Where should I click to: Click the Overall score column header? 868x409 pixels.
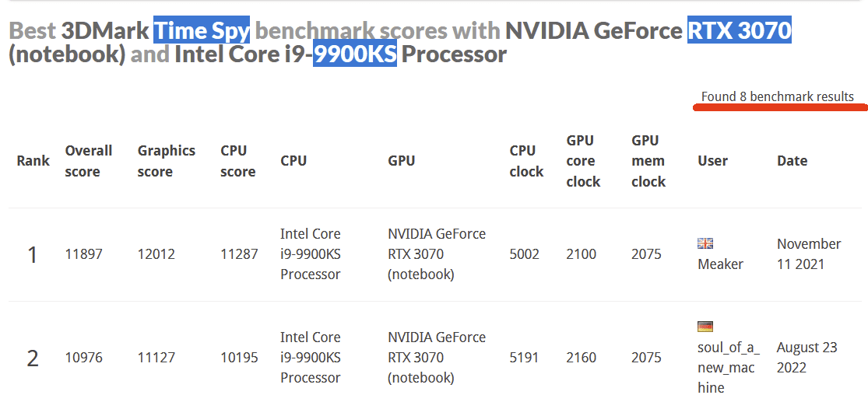88,161
